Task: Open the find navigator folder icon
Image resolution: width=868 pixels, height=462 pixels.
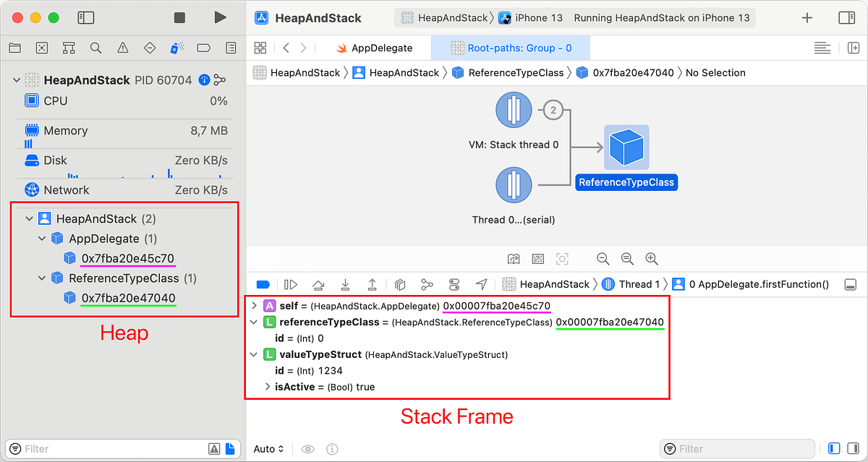Action: click(x=14, y=48)
